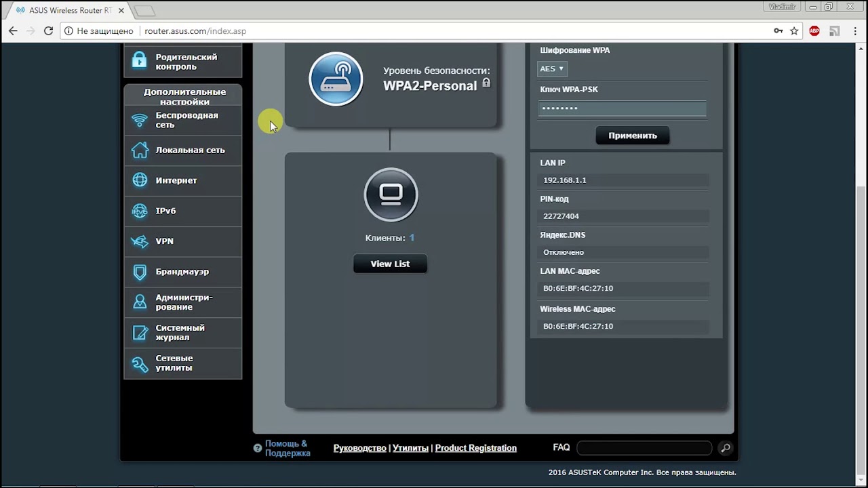Click the IPv6 sidebar icon

click(x=140, y=211)
